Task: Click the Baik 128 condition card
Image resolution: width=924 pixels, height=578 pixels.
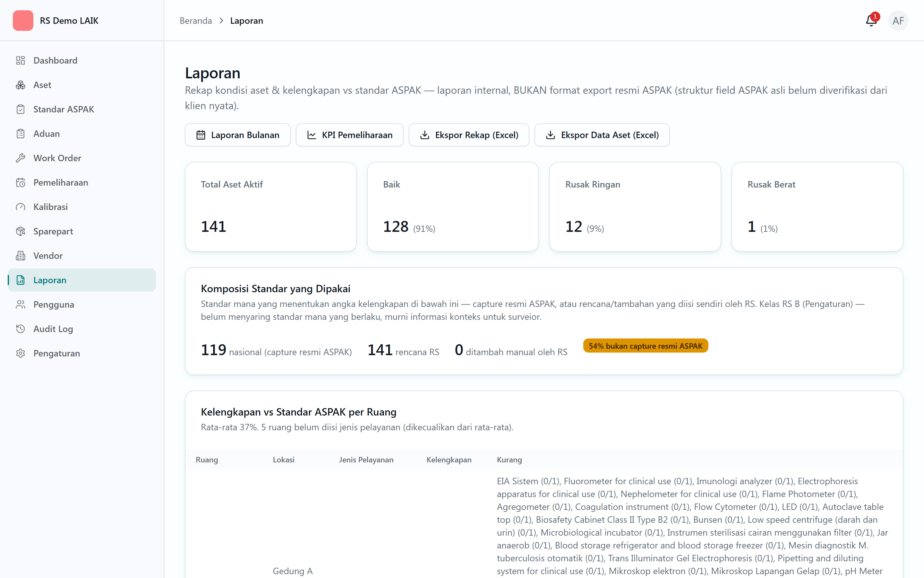Action: (453, 207)
